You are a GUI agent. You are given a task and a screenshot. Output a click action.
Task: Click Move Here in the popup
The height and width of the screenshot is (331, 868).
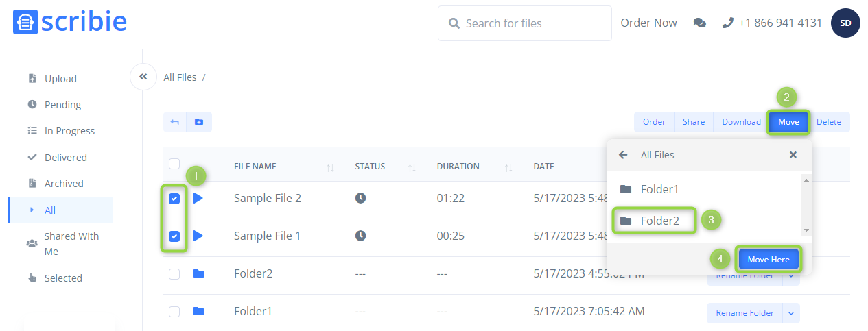pos(769,260)
